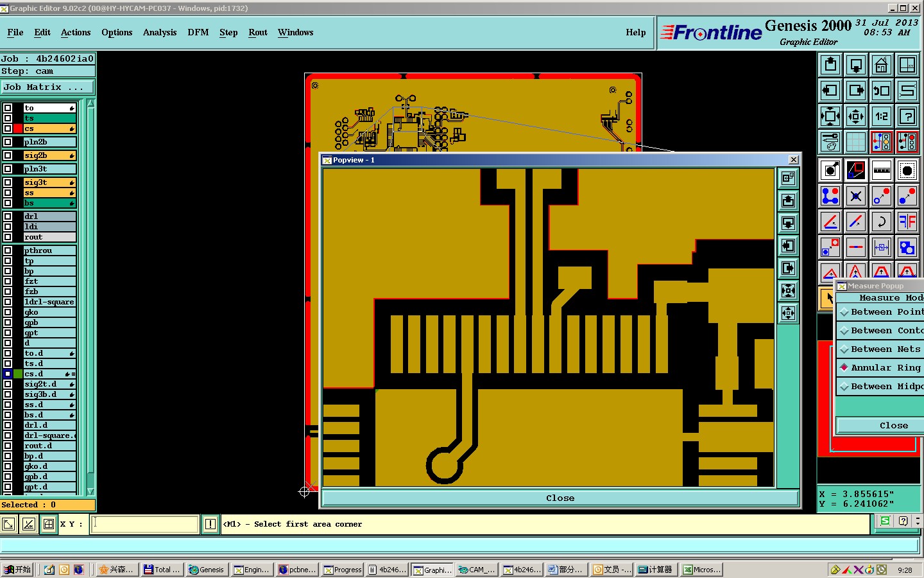Toggle checkbox for layer 'drl'

point(8,216)
